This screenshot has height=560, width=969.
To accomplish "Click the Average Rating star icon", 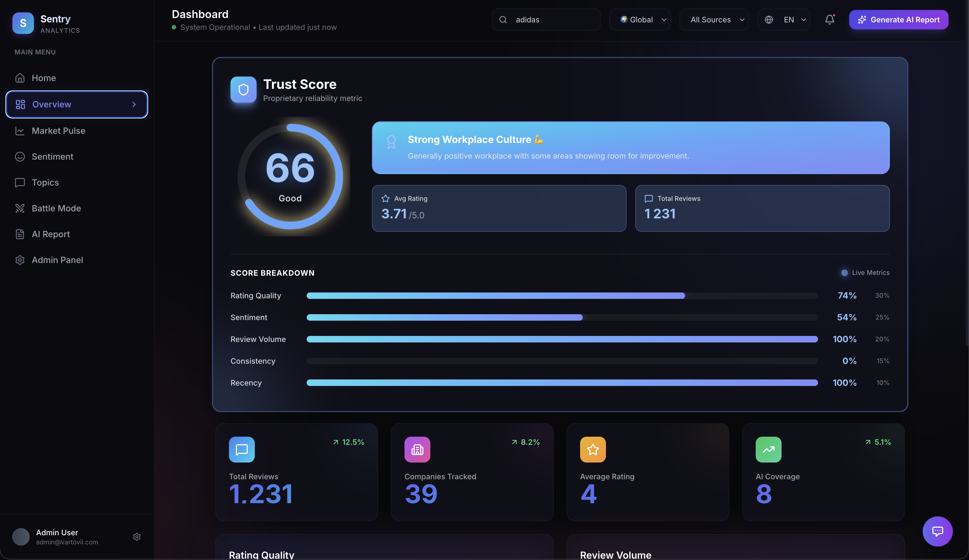I will click(x=592, y=449).
